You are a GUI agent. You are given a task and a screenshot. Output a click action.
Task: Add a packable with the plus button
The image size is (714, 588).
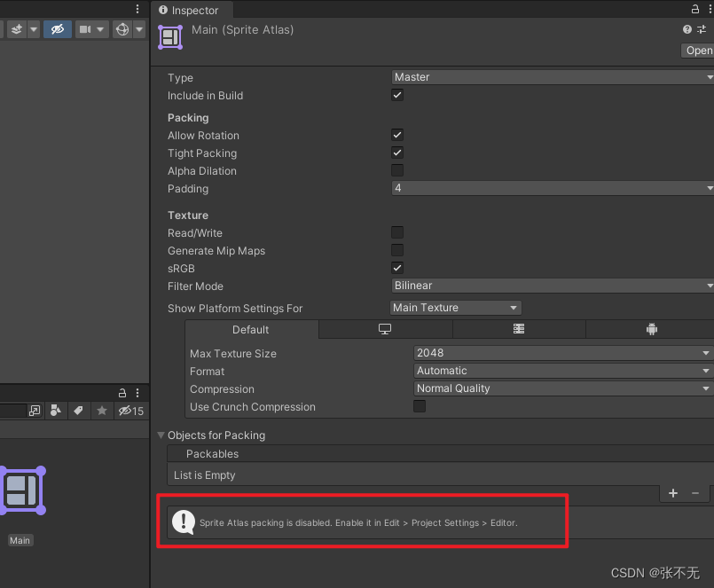(673, 493)
